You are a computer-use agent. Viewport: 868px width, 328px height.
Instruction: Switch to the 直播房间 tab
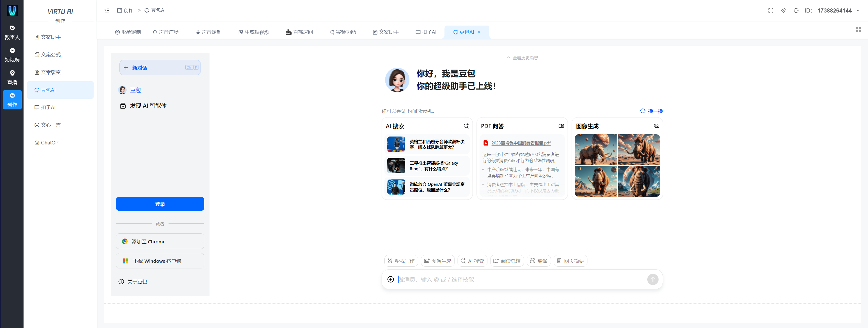tap(299, 32)
